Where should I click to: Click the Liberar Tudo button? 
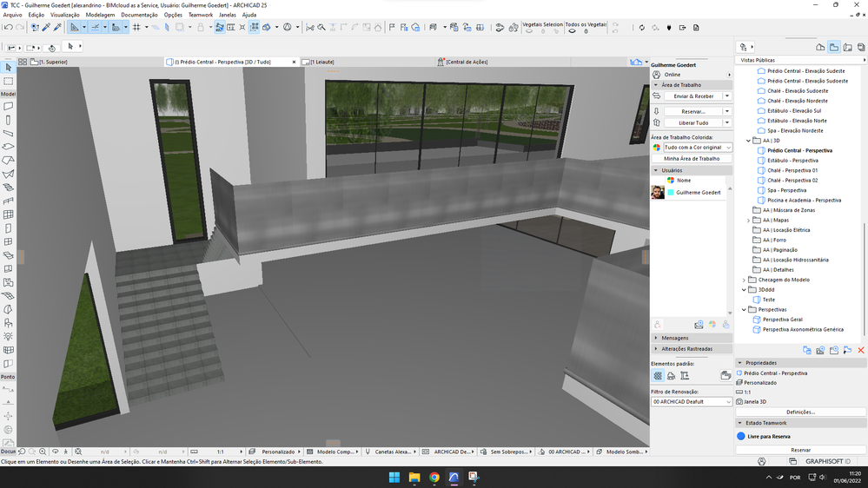[692, 123]
